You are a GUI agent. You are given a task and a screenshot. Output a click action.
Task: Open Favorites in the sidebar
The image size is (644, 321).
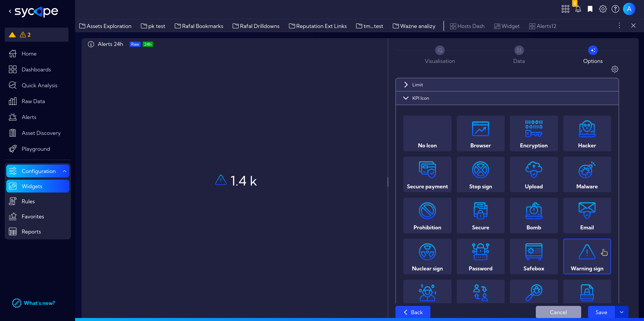click(38, 216)
